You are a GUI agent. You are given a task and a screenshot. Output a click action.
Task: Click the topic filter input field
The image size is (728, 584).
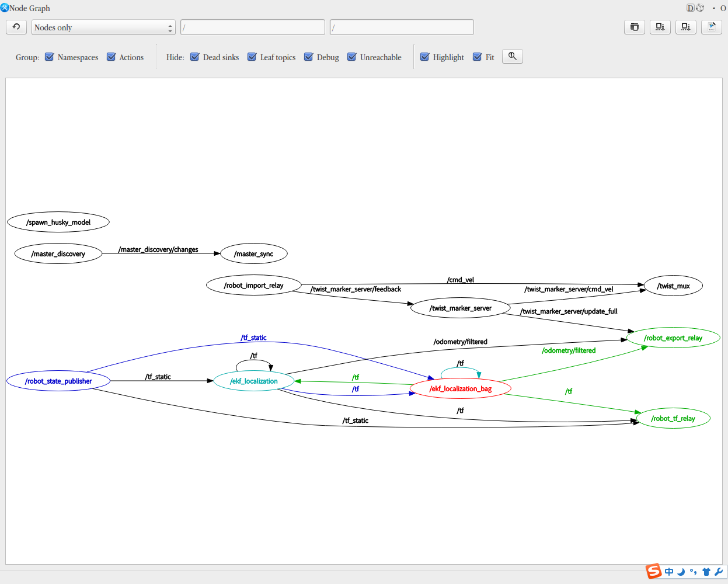point(402,27)
